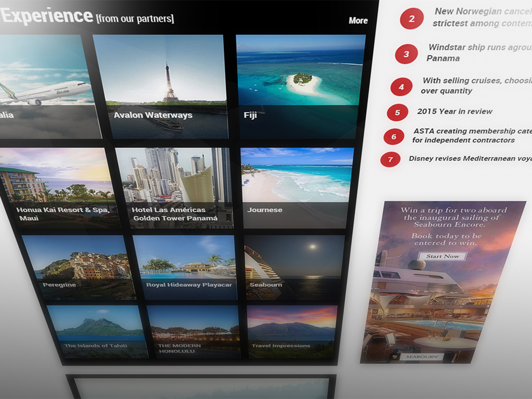Click red number 5 badge

[397, 112]
